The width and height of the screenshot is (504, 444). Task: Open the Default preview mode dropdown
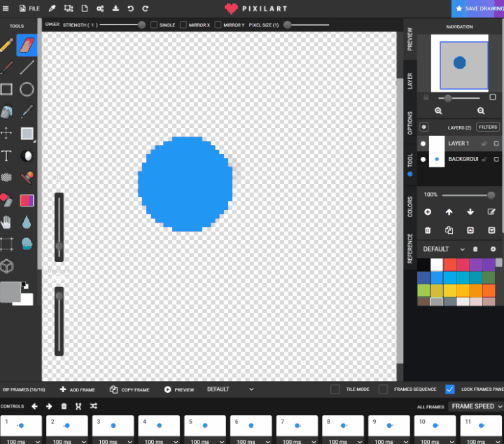pos(230,389)
